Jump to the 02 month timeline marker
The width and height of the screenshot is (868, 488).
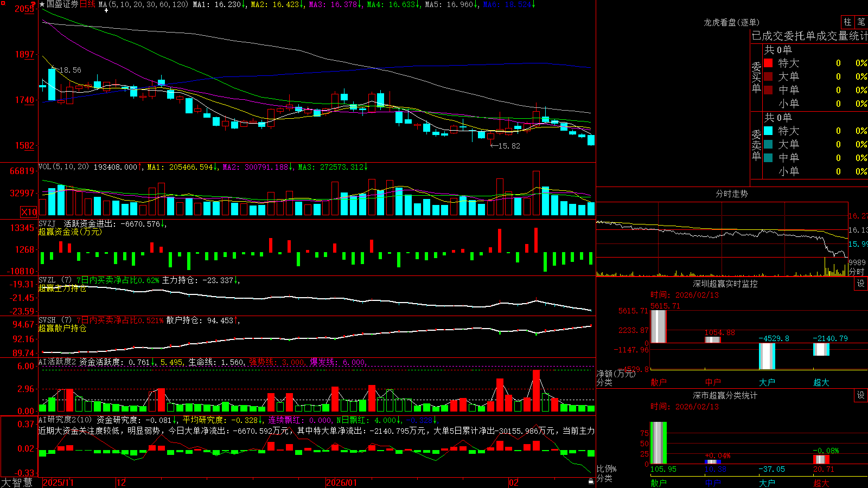coord(514,483)
